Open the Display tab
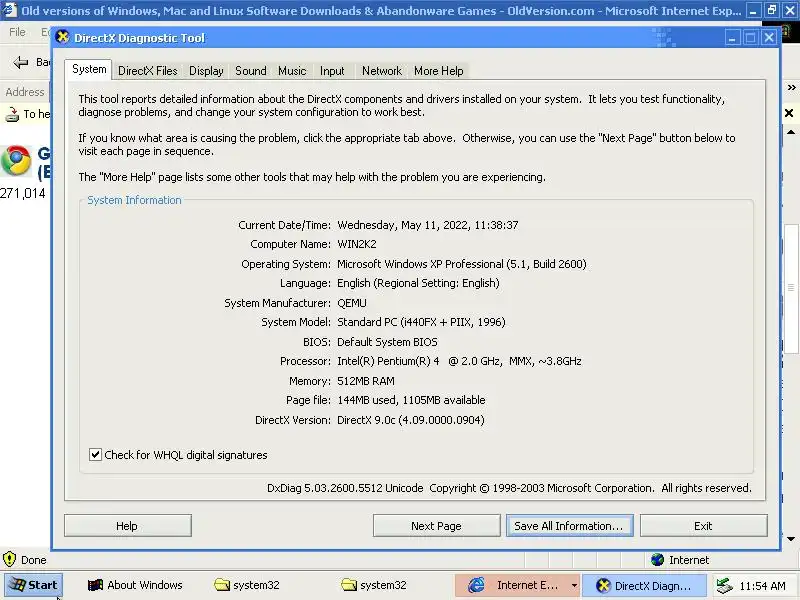Viewport: 800px width, 600px height. [206, 71]
